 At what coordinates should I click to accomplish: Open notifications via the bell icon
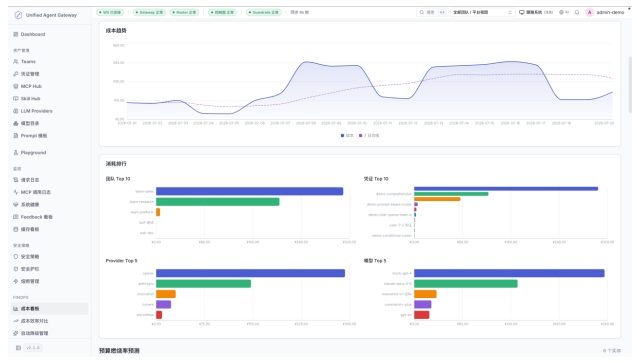577,13
